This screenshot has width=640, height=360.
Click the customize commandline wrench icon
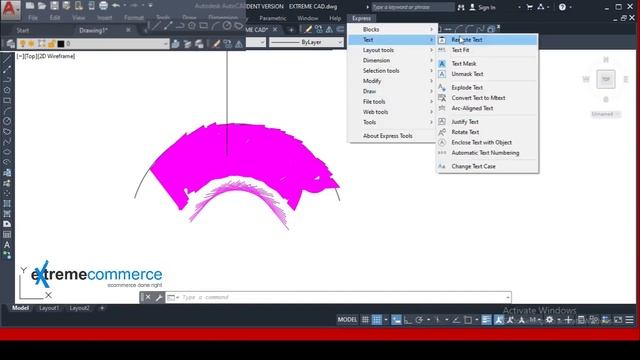point(159,297)
